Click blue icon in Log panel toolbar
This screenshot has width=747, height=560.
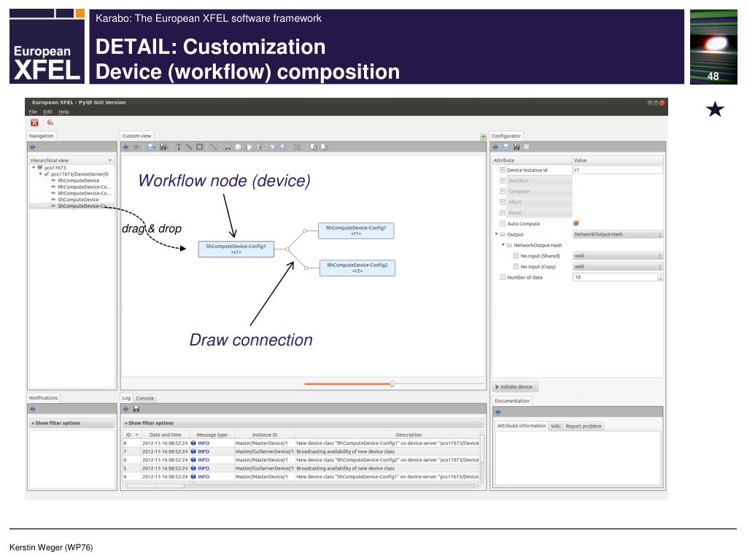click(125, 409)
